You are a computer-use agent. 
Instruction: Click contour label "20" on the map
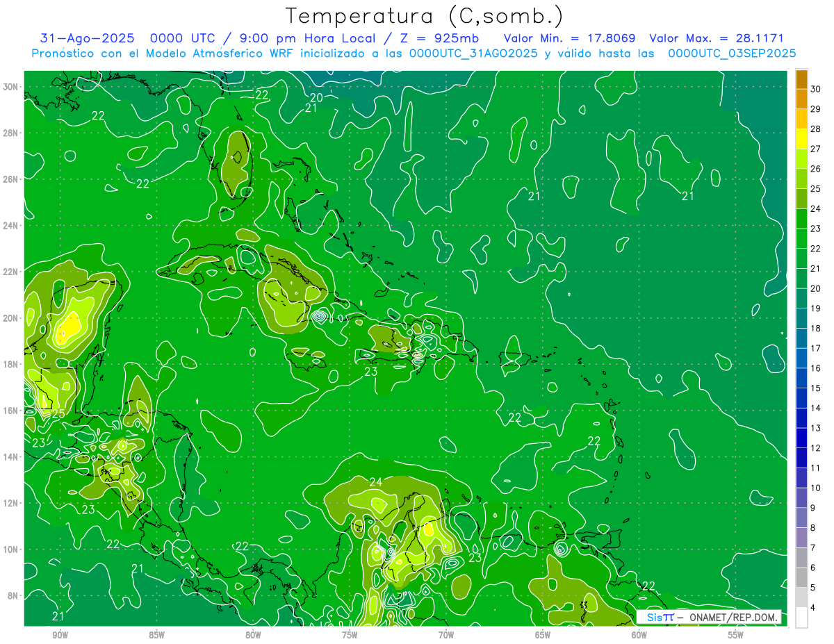tap(316, 98)
